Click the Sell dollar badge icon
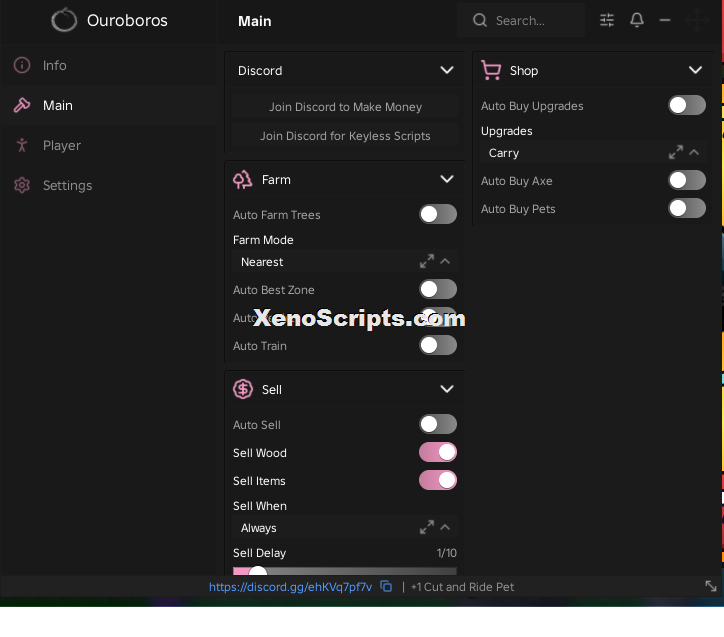724x637 pixels. 243,389
